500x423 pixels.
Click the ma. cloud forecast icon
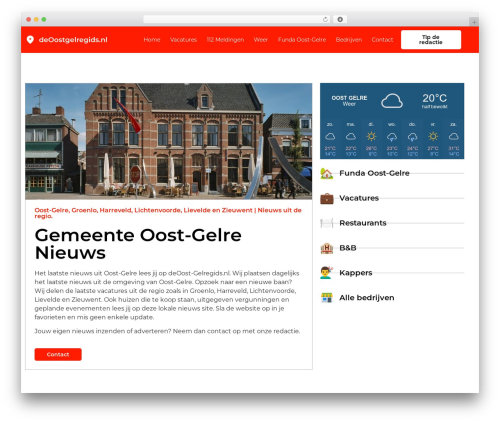[x=351, y=136]
